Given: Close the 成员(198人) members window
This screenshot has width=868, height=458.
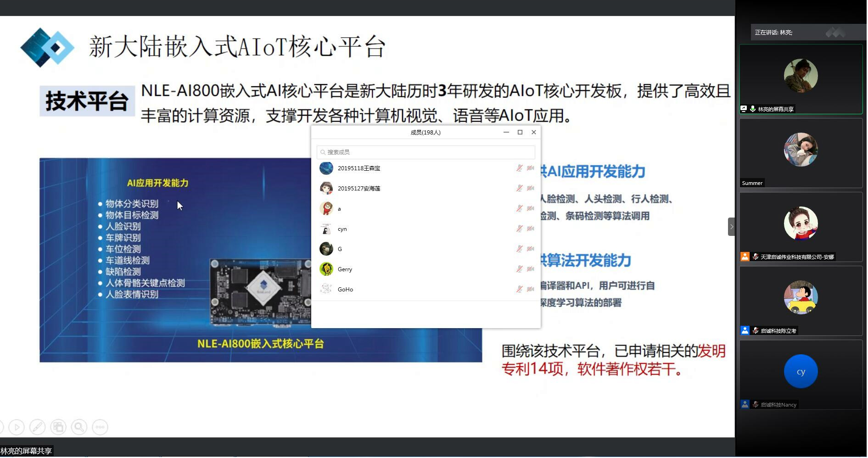Looking at the screenshot, I should point(534,132).
